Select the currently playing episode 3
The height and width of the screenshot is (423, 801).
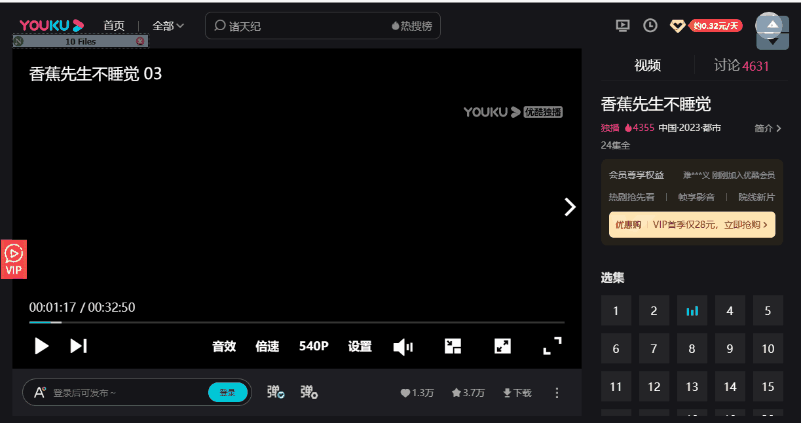pos(692,311)
